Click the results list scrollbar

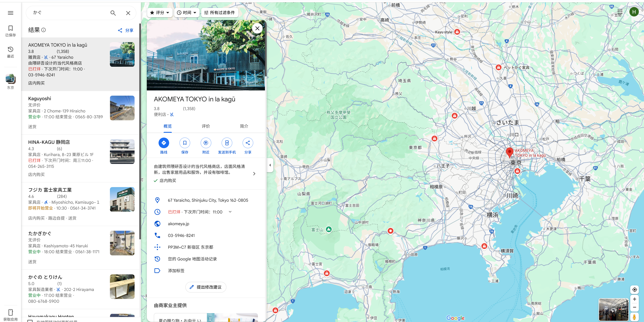click(140, 131)
